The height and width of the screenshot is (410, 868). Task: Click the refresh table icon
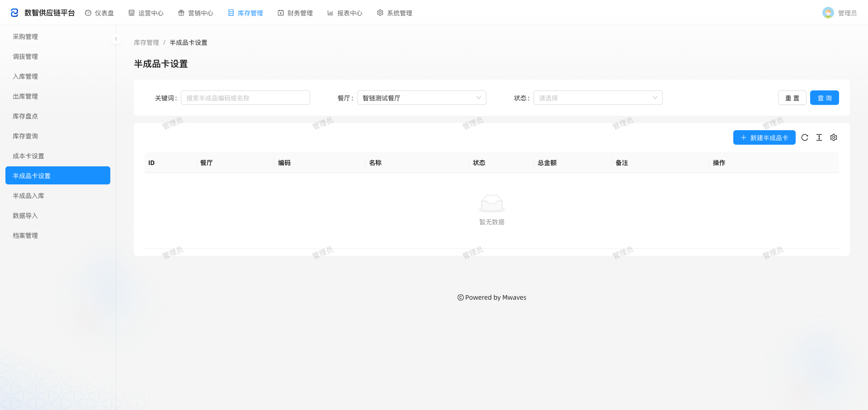[x=805, y=137]
